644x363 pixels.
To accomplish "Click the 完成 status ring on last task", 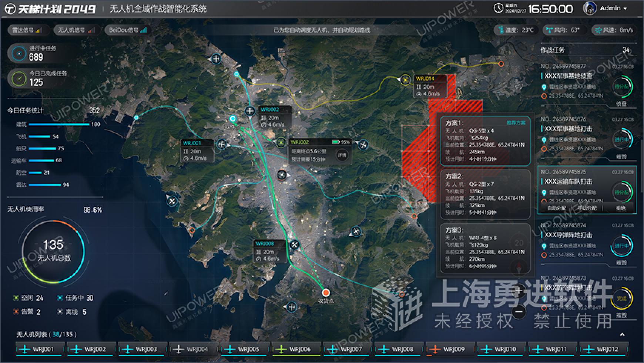I will (x=621, y=299).
